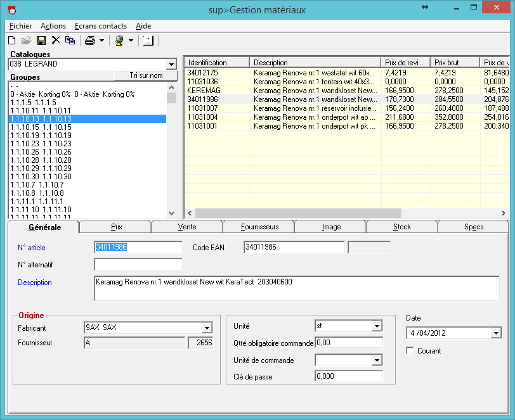The width and height of the screenshot is (515, 420).
Task: Click the Qtté obligatoire commande field
Action: point(349,343)
